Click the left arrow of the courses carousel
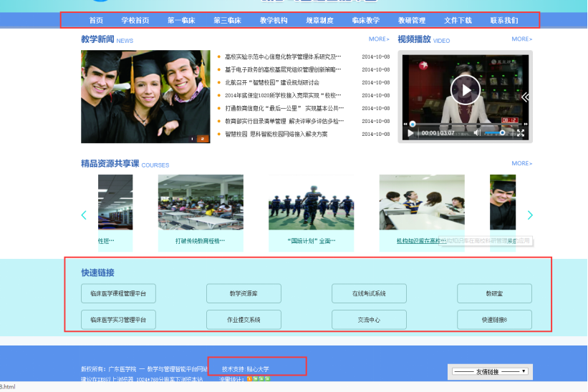 84,215
